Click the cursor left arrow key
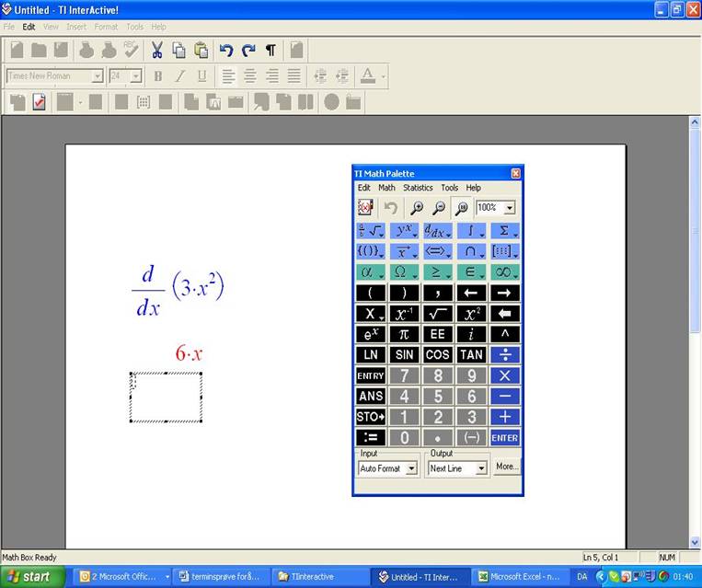 click(x=471, y=293)
